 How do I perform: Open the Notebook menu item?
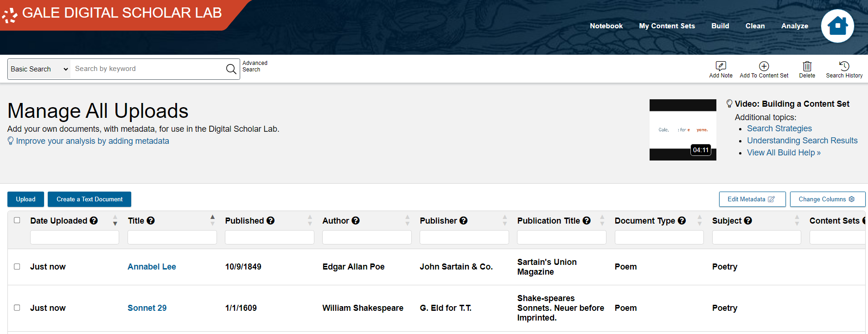(606, 26)
